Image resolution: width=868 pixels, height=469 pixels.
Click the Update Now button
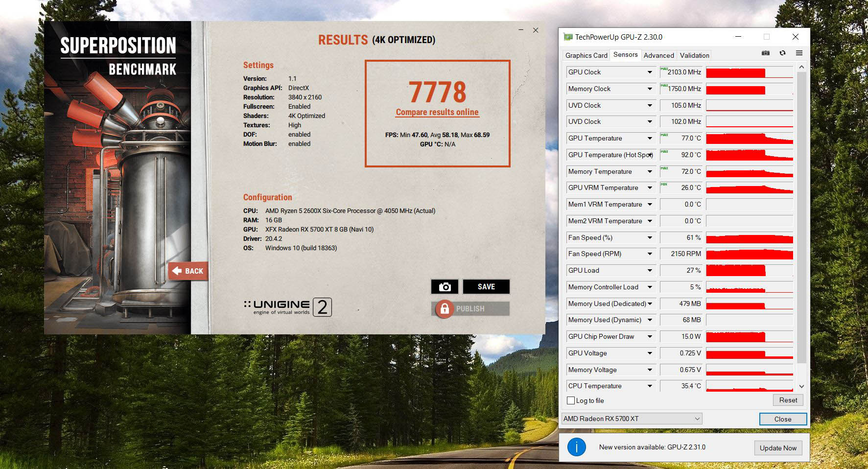[x=778, y=448]
